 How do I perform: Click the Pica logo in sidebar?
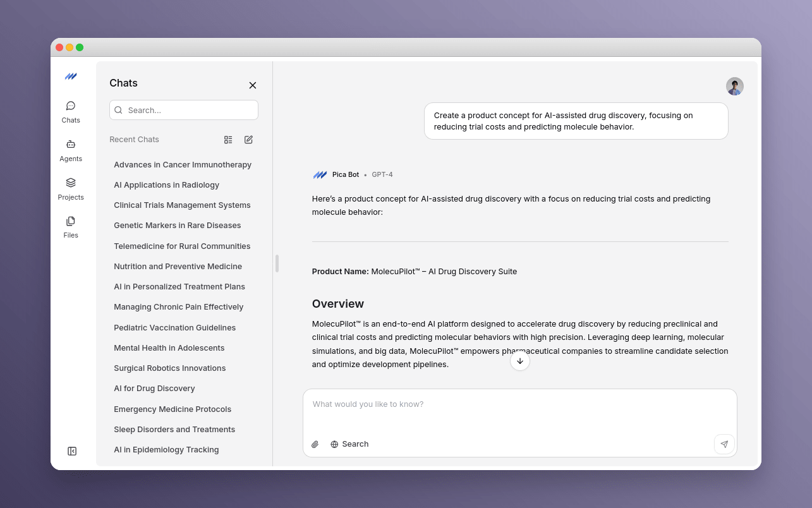point(71,76)
